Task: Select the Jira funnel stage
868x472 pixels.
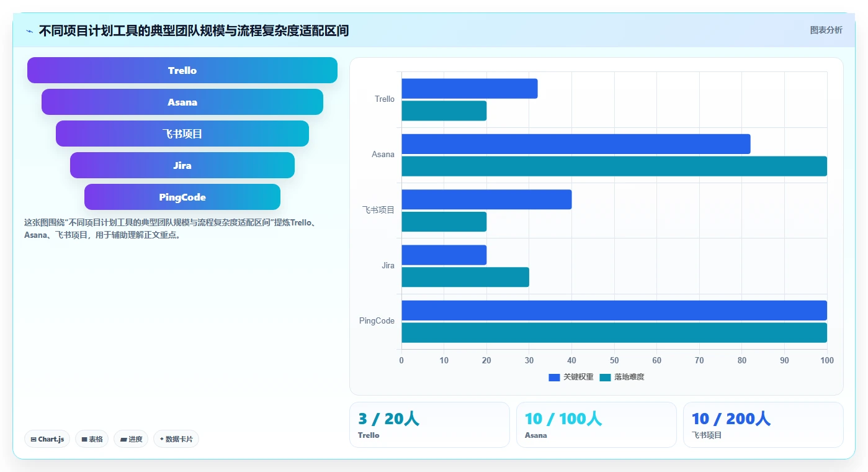Action: click(182, 165)
